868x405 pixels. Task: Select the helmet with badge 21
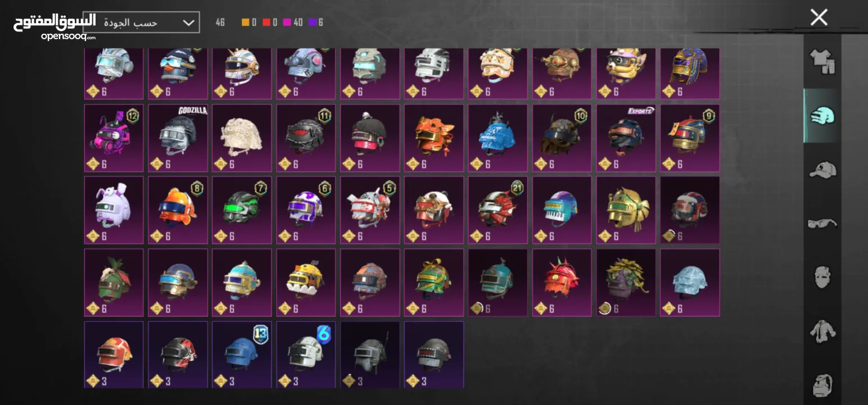(x=498, y=210)
